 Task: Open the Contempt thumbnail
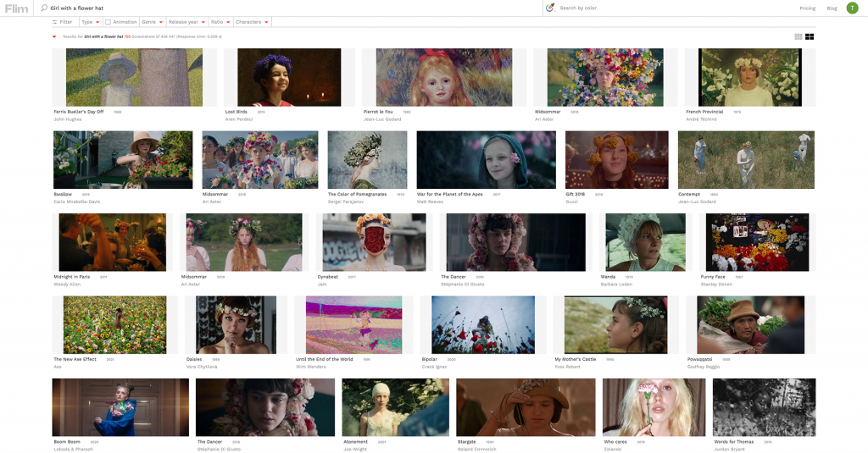(x=746, y=160)
